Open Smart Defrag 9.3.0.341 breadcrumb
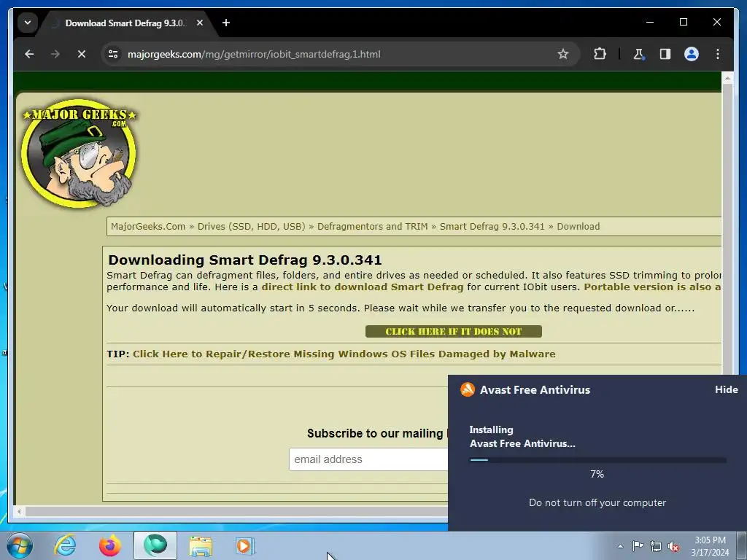 coord(492,227)
